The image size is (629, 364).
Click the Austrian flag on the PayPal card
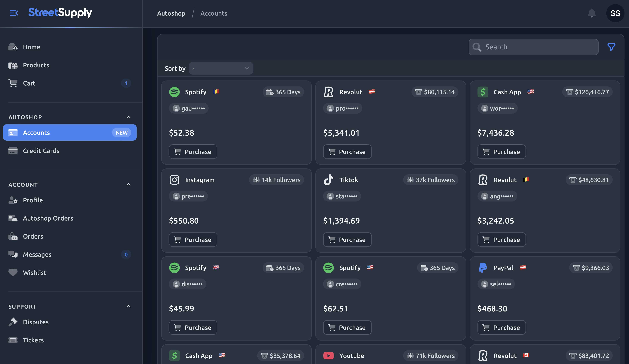click(x=523, y=267)
